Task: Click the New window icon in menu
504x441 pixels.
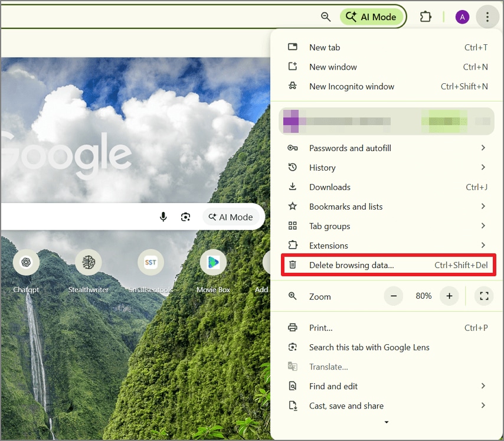Action: pos(293,67)
